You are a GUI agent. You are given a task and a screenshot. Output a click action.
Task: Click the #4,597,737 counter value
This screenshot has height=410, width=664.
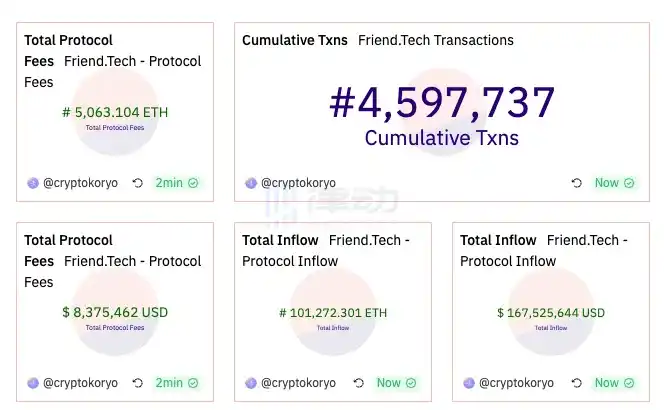point(442,103)
